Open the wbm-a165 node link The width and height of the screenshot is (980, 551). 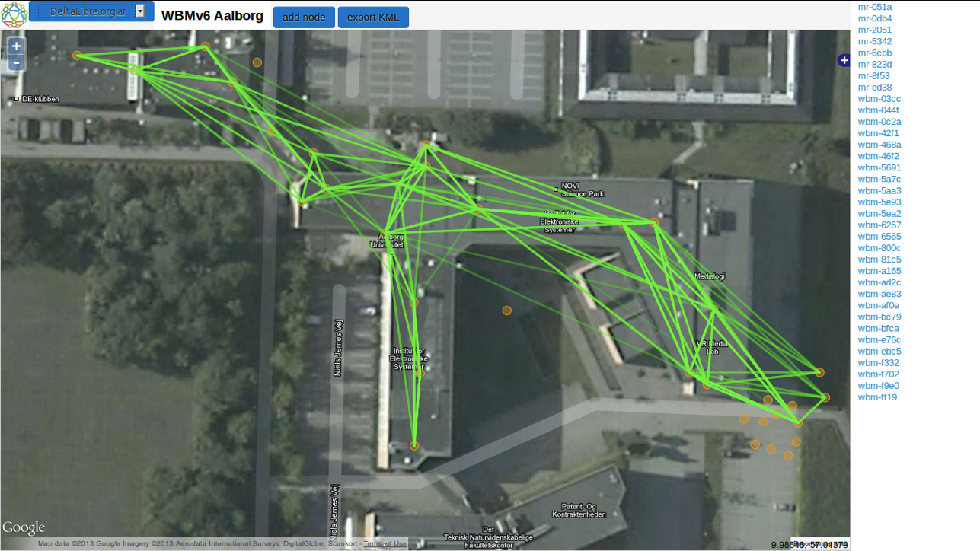[879, 271]
